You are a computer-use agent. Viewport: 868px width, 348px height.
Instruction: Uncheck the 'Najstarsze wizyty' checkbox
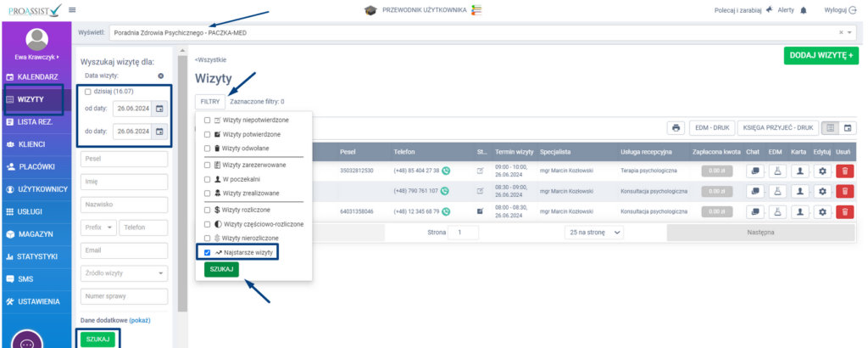tap(208, 253)
